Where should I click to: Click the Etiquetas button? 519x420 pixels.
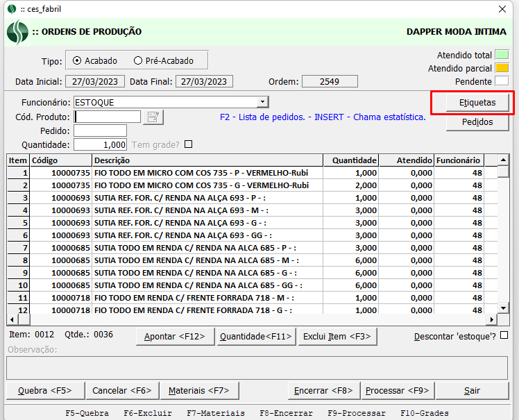coord(477,103)
